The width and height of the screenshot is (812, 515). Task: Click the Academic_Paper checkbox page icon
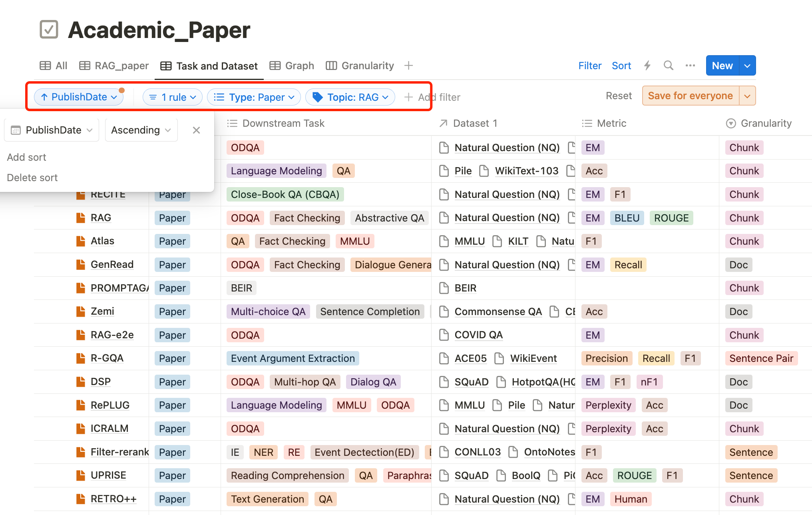point(49,30)
